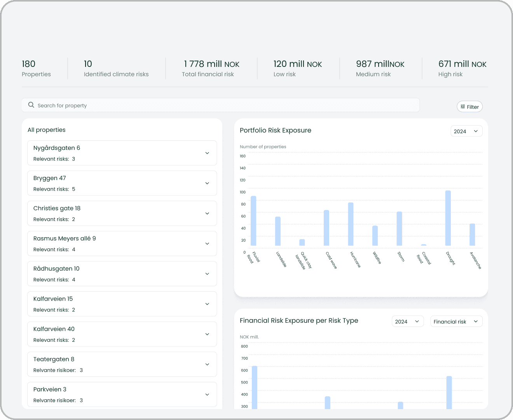Click the All properties heading
Screen dimensions: 513x420
(47, 130)
